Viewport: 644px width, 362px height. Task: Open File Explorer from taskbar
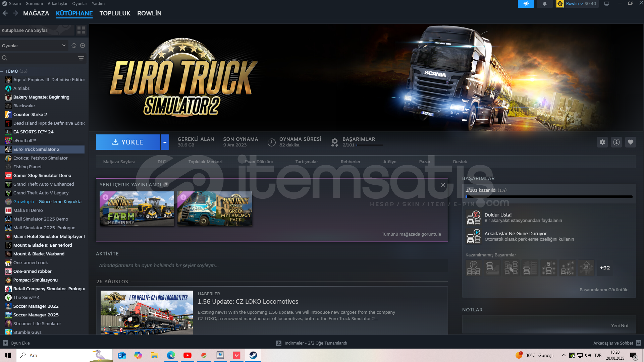tap(155, 355)
